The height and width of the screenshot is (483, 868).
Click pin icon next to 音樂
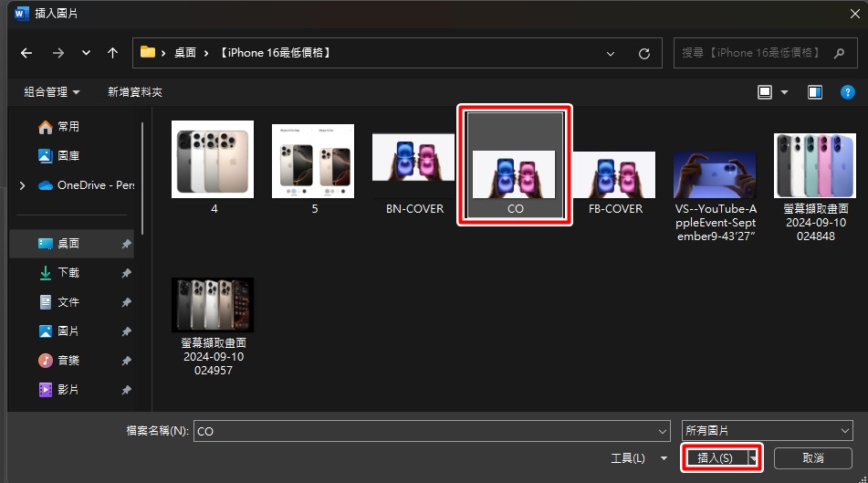pos(126,361)
